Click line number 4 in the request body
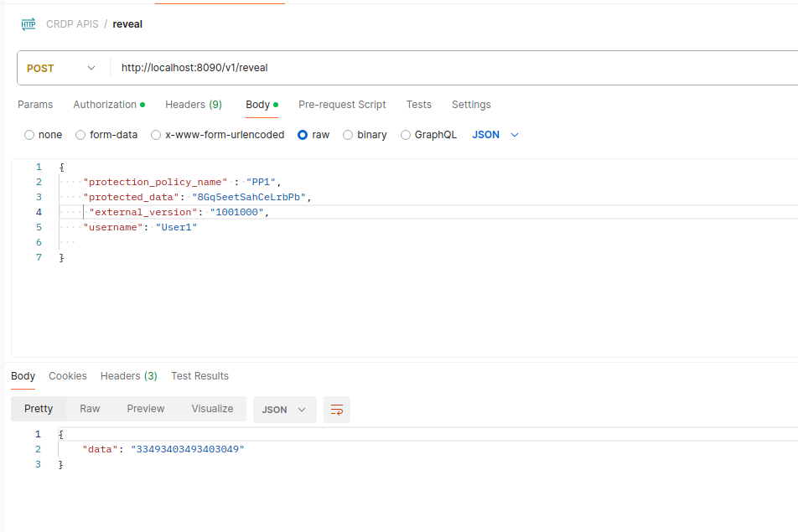 pyautogui.click(x=38, y=211)
